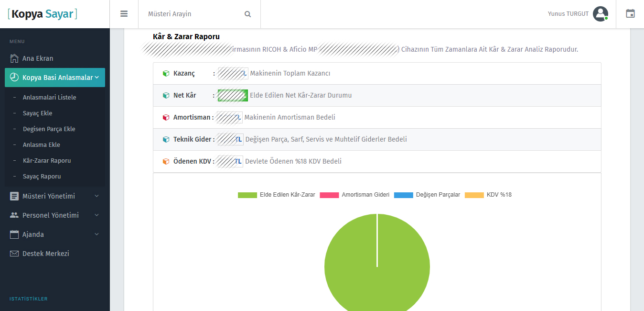The image size is (644, 311).
Task: Click the Destek Merkezi envelope icon
Action: (x=14, y=254)
